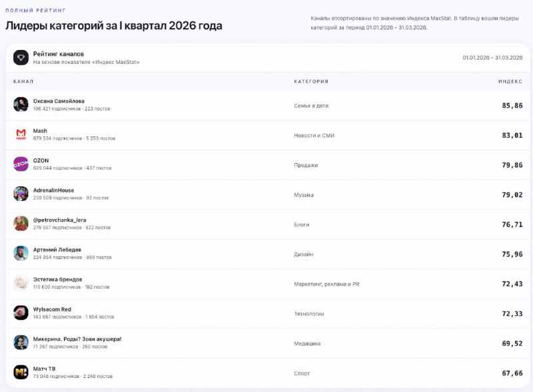Viewport: 533px width, 392px height.
Task: Click index value 67,66
Action: pyautogui.click(x=512, y=373)
